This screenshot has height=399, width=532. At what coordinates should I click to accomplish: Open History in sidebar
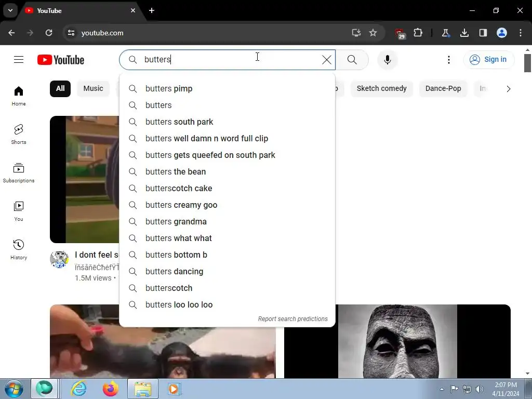(19, 249)
